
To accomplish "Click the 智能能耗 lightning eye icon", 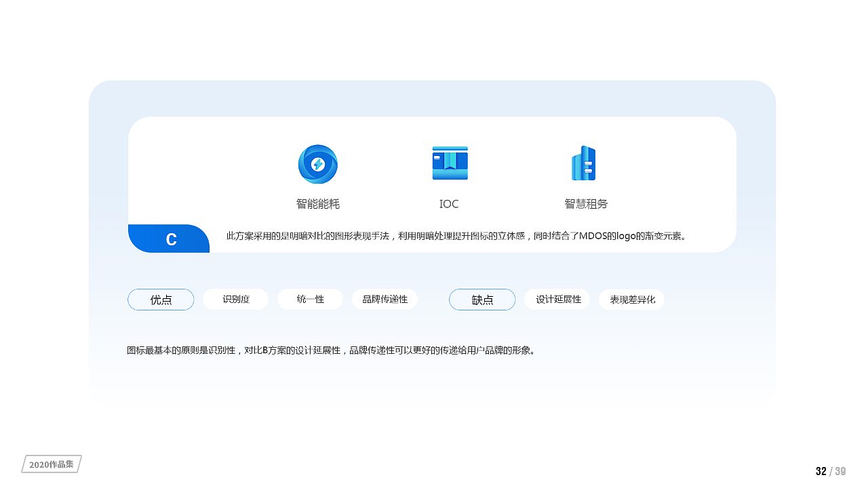I will pyautogui.click(x=318, y=164).
